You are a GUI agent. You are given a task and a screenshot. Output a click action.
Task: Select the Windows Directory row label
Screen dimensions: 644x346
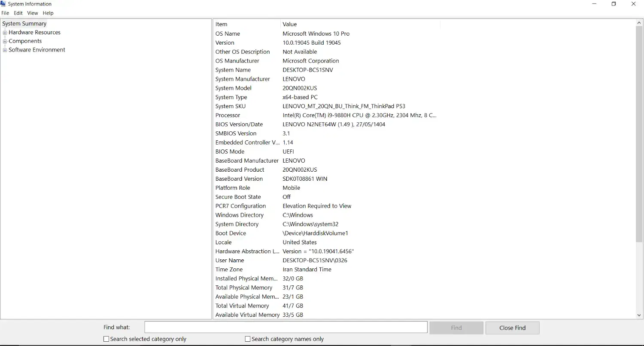240,215
